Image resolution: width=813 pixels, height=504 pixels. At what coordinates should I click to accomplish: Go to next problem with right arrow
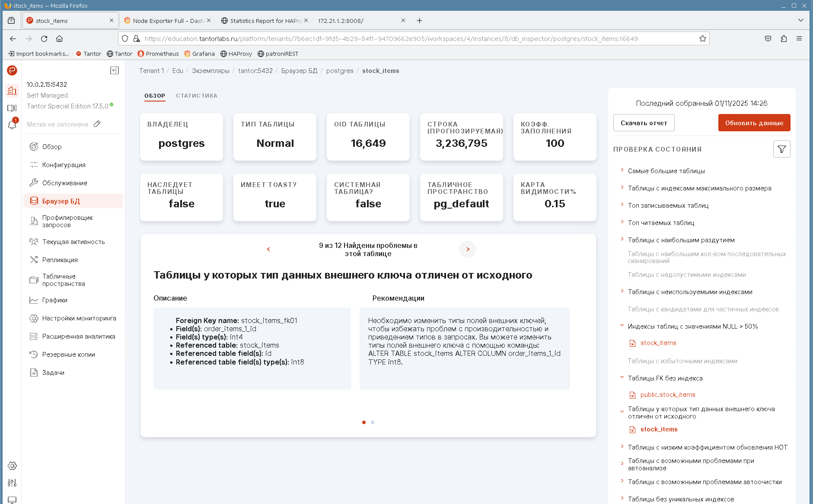point(468,249)
